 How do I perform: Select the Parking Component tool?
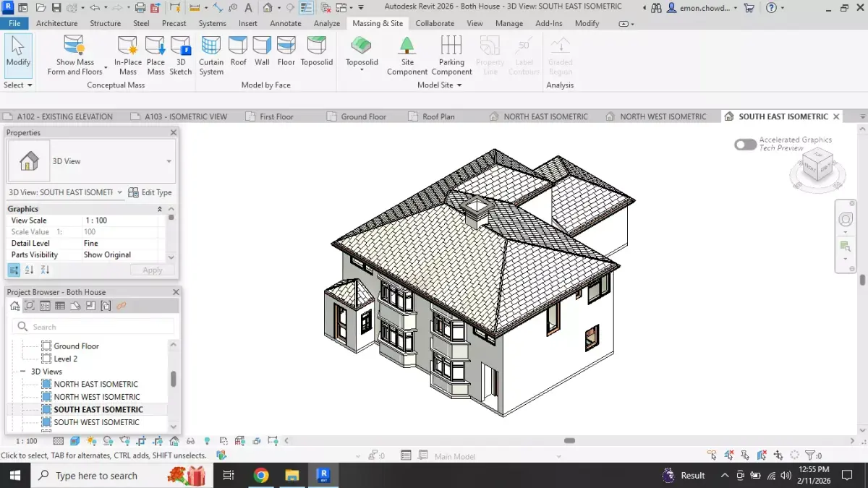click(451, 56)
